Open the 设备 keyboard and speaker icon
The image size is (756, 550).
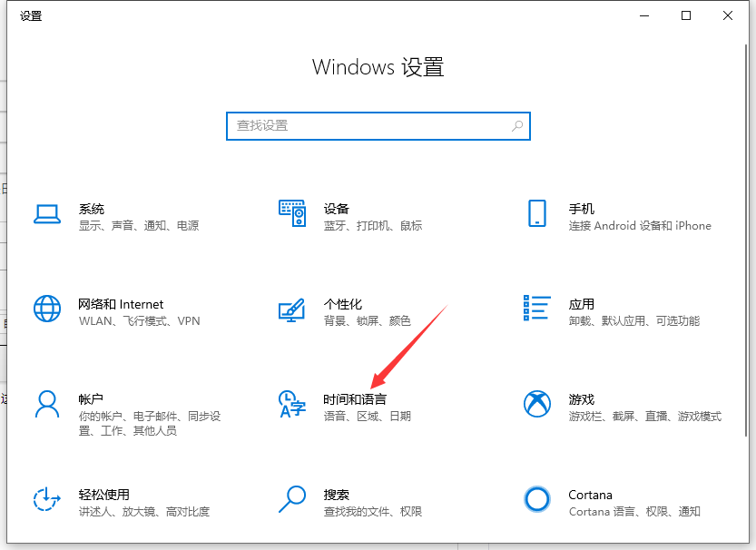coord(292,213)
